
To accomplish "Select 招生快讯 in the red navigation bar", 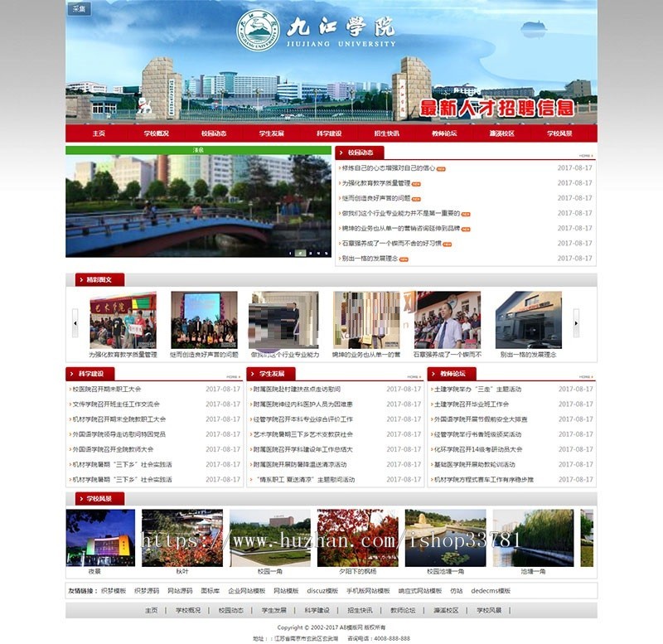I will point(386,133).
